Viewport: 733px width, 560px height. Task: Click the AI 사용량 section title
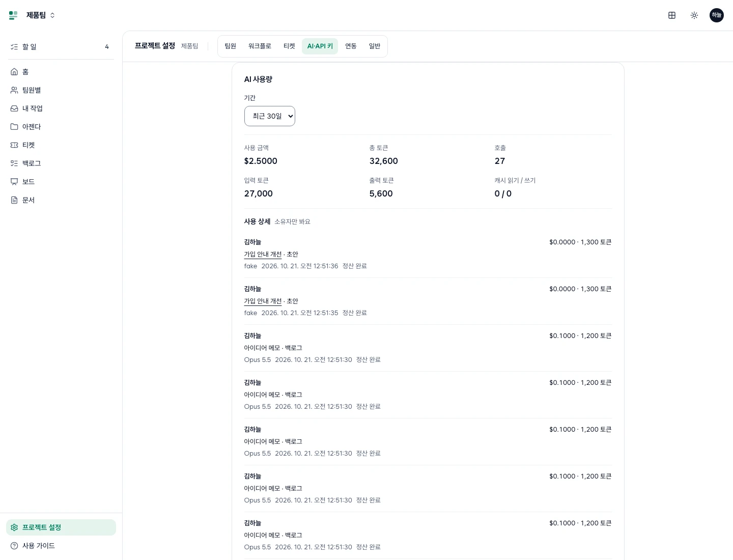point(258,79)
